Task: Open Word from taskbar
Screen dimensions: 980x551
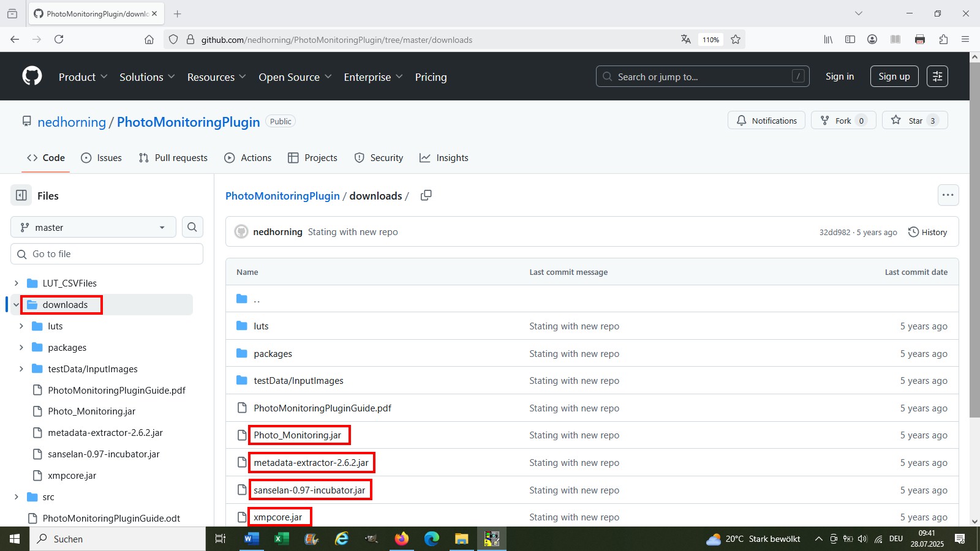Action: tap(251, 539)
